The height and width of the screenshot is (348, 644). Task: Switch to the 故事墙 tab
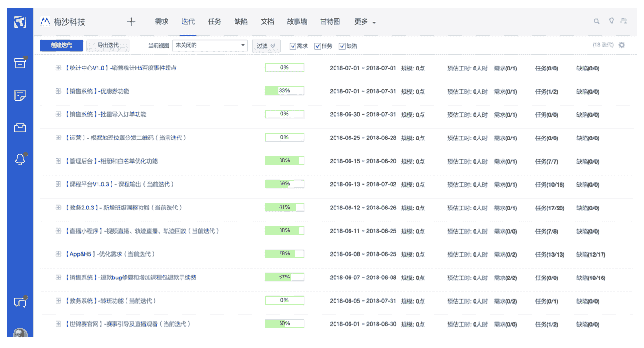(297, 22)
